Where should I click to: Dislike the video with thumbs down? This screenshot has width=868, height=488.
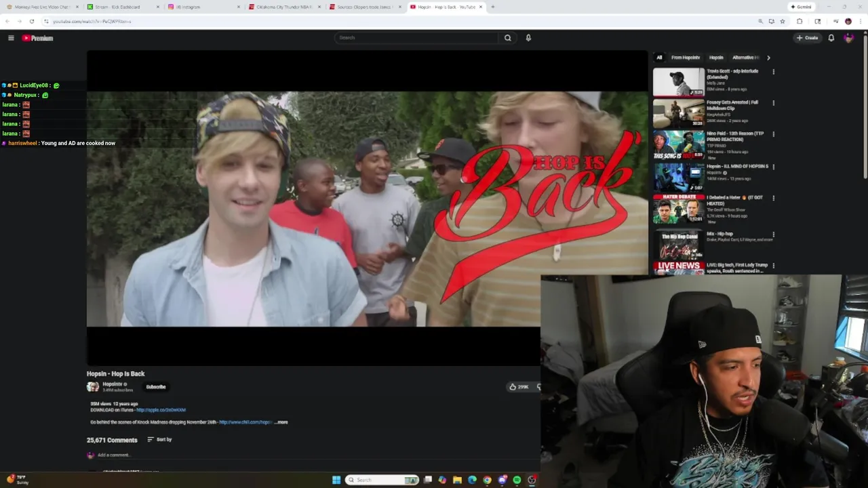[538, 387]
